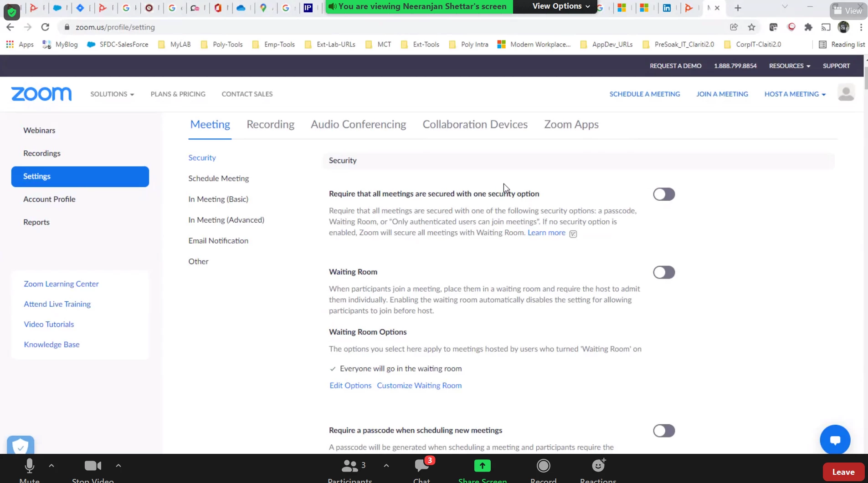
Task: Click the cast media icon in browser toolbar
Action: (826, 27)
